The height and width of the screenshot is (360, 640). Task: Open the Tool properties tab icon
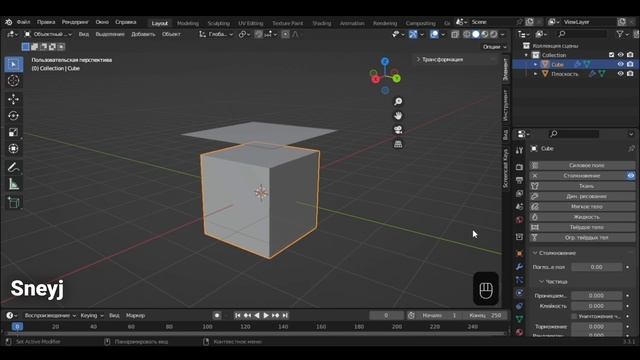click(x=519, y=150)
